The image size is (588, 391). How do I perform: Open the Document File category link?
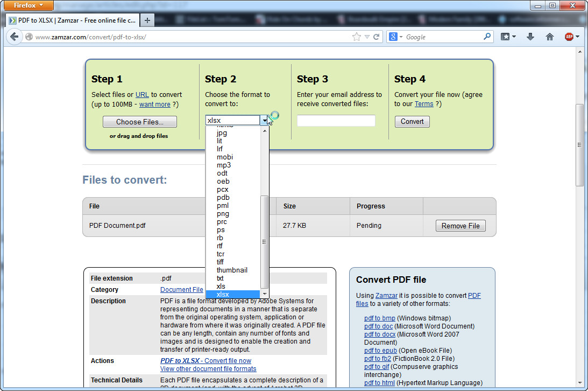(181, 290)
